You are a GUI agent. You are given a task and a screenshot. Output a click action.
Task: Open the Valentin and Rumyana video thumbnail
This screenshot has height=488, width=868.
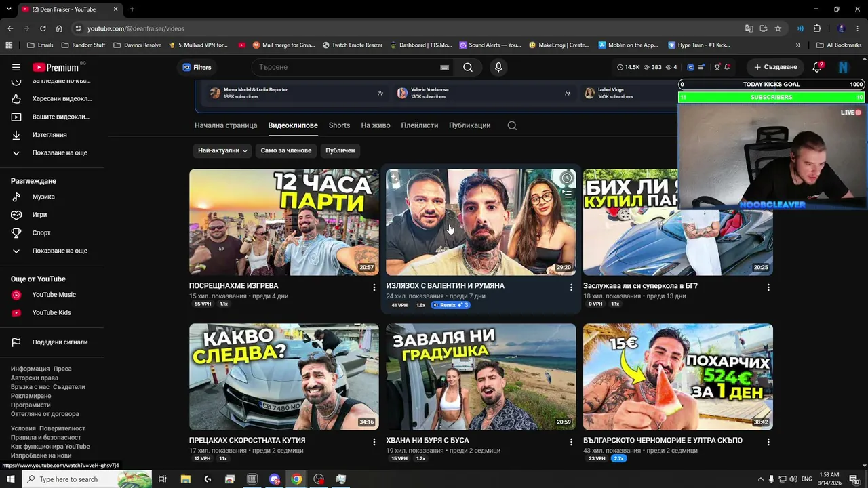point(481,222)
